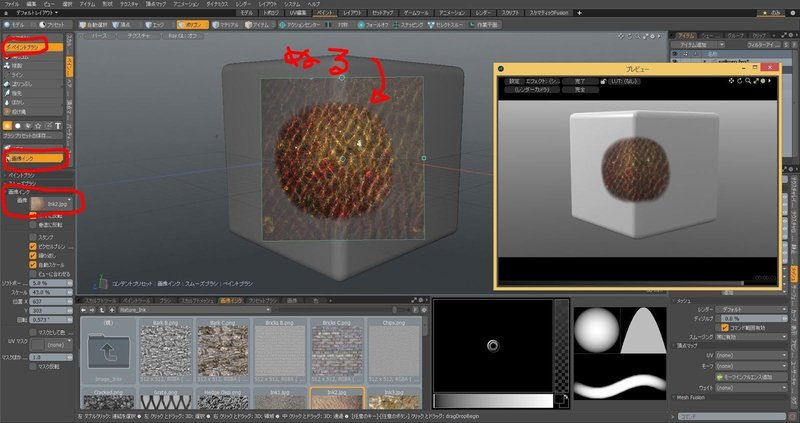Select the orange smooth brush tip icon

point(7,126)
